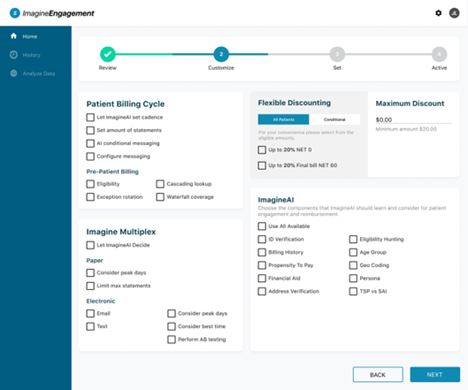
Task: Click the completed Review step checkmark
Action: coord(108,54)
